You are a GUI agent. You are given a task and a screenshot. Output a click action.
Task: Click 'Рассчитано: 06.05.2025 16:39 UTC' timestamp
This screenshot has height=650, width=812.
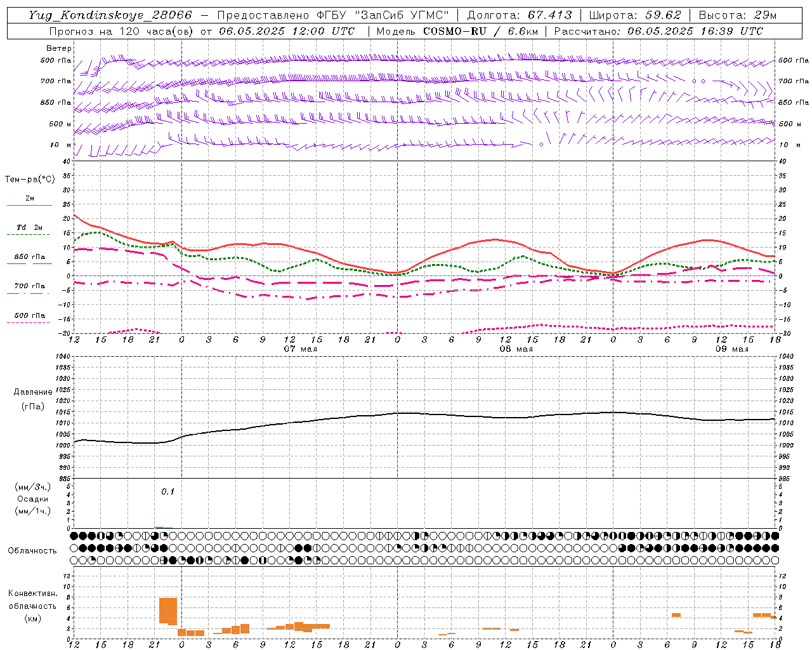tap(658, 31)
